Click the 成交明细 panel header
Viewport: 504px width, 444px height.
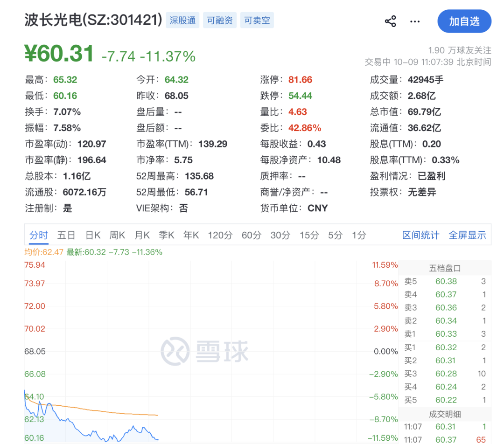(x=445, y=415)
